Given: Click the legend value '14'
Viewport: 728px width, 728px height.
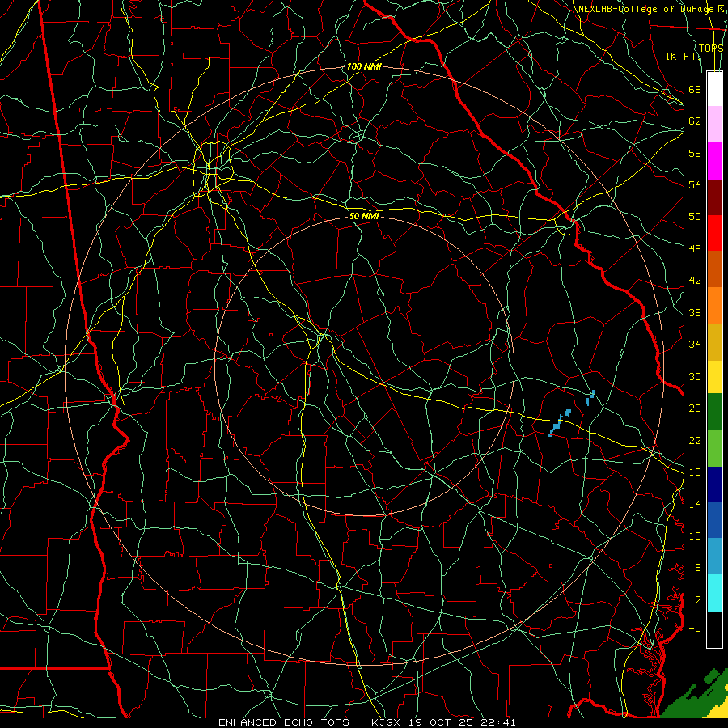Looking at the screenshot, I should click(695, 504).
